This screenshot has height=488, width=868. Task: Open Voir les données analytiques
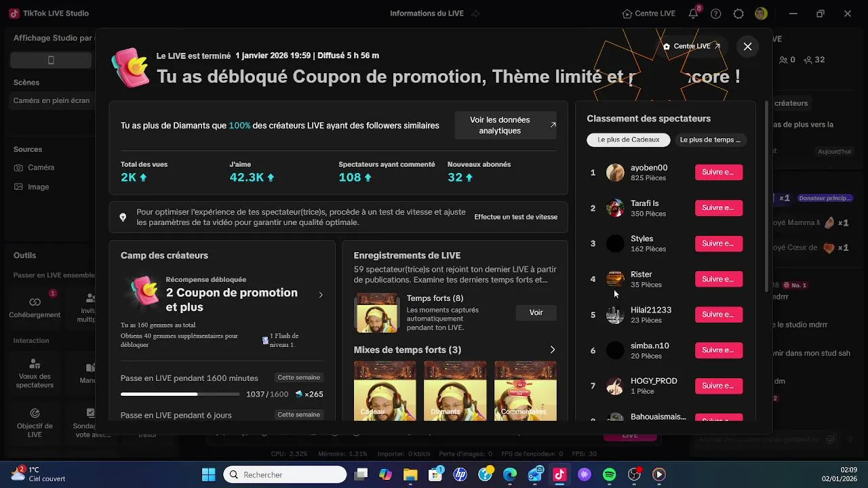[506, 125]
